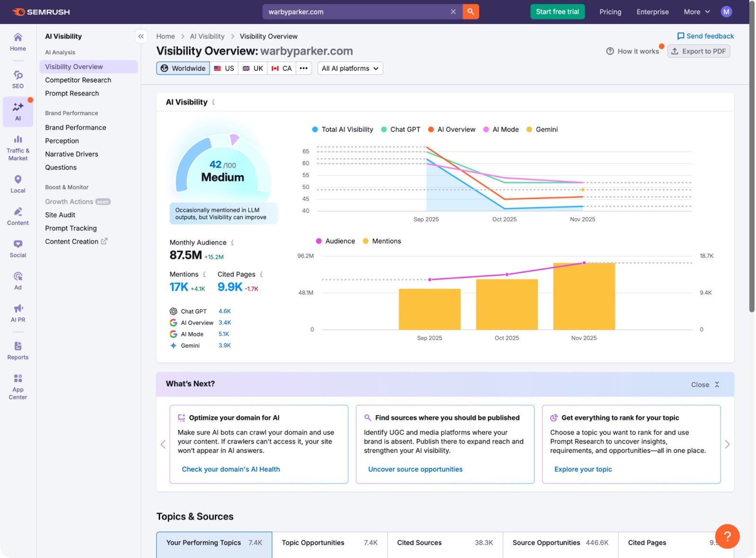
Task: Click the Start free trial button
Action: coord(557,11)
